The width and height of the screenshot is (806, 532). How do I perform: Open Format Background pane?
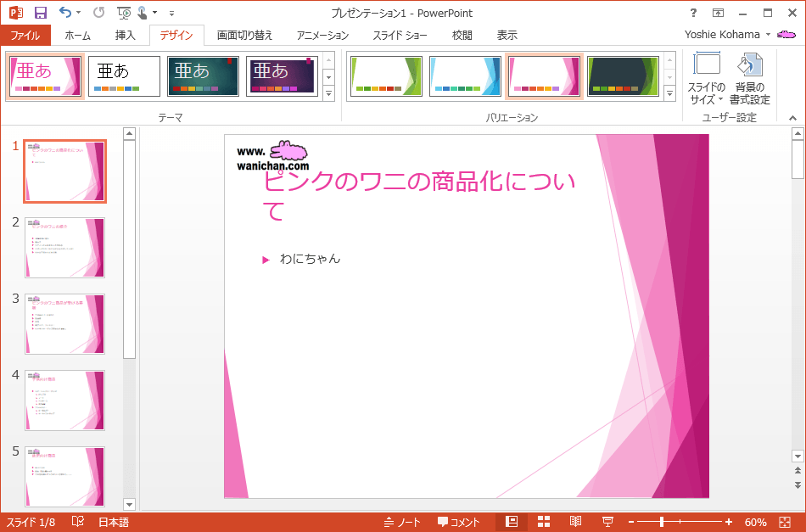click(x=749, y=79)
